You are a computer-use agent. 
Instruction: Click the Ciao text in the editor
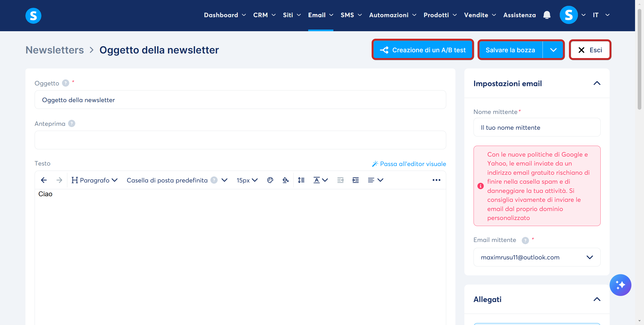click(x=45, y=194)
